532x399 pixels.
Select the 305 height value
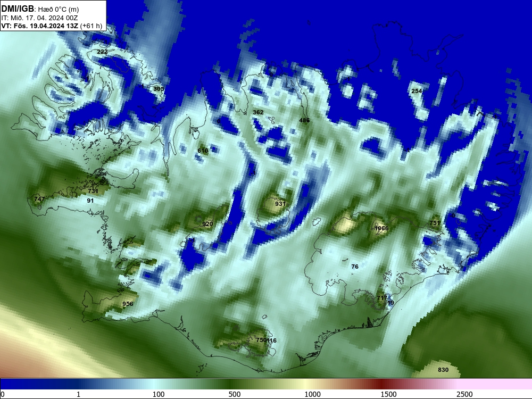(159, 89)
